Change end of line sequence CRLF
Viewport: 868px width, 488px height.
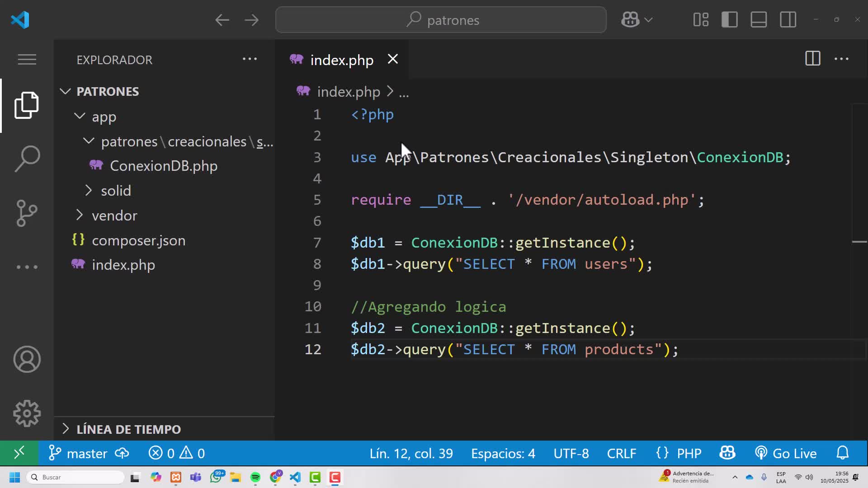click(621, 453)
